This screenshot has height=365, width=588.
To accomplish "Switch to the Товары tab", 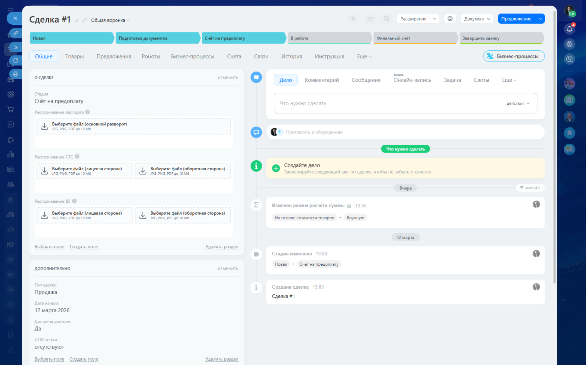I will click(x=74, y=56).
